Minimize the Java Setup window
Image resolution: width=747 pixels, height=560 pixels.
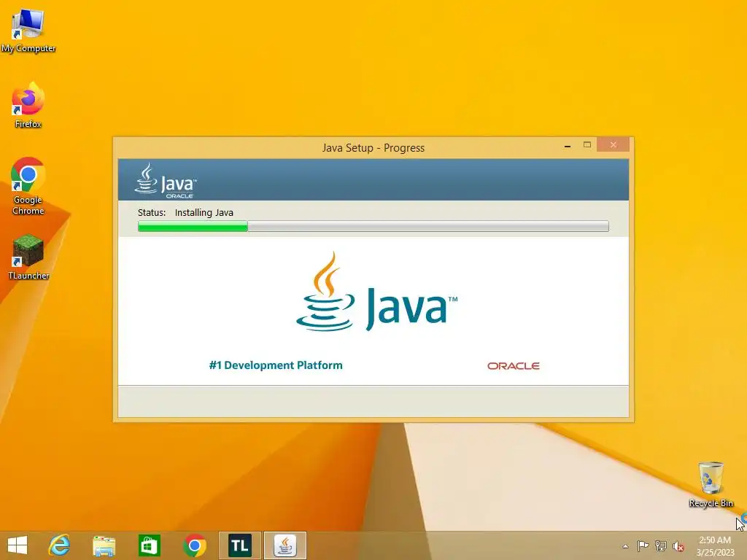(568, 145)
